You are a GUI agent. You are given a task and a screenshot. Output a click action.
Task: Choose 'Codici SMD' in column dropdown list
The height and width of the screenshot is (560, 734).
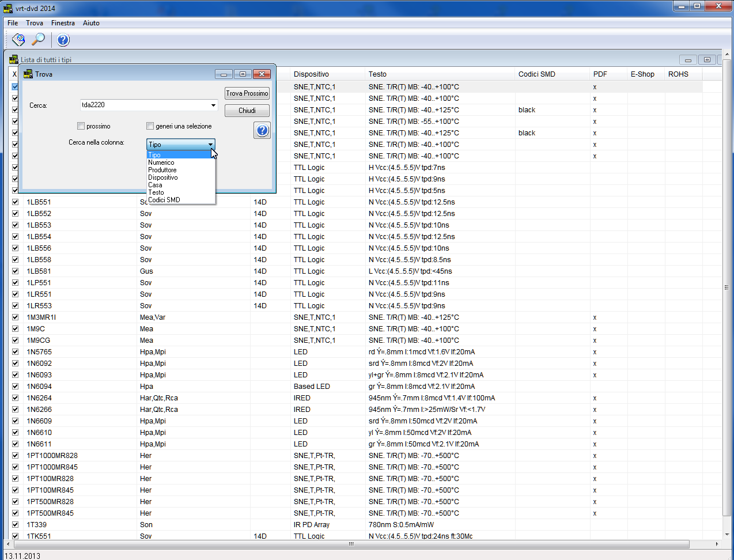coord(164,200)
